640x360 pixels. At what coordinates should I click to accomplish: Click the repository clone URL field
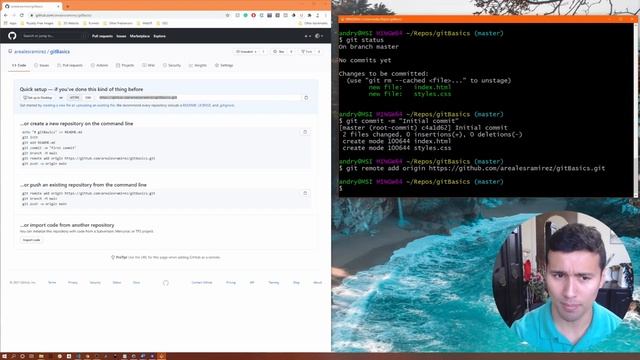199,98
